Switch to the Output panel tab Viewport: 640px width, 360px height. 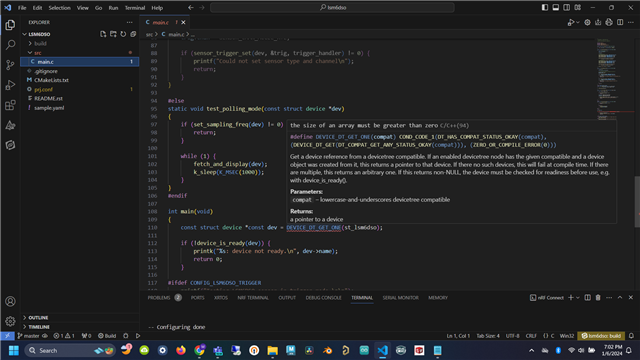(287, 298)
